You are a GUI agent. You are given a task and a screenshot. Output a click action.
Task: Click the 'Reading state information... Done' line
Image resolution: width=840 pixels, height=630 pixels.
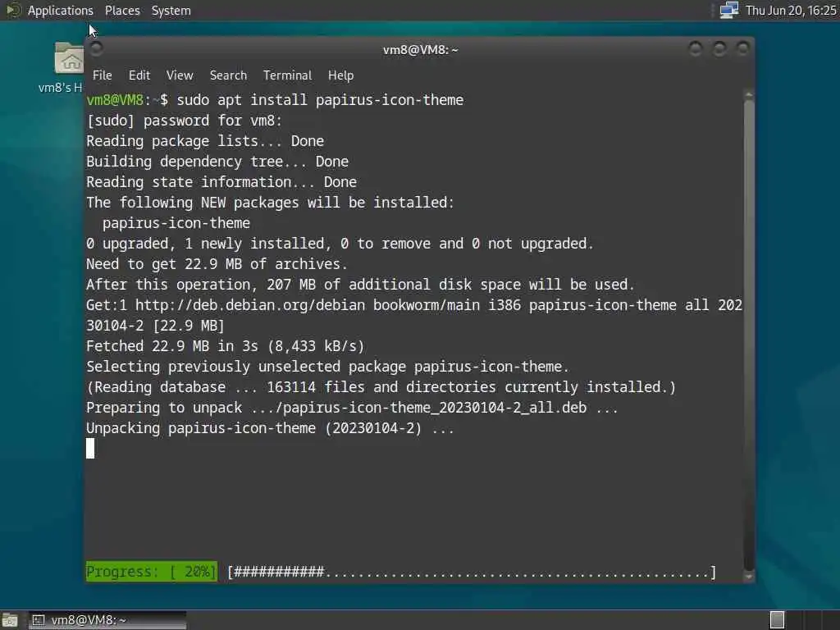click(221, 182)
